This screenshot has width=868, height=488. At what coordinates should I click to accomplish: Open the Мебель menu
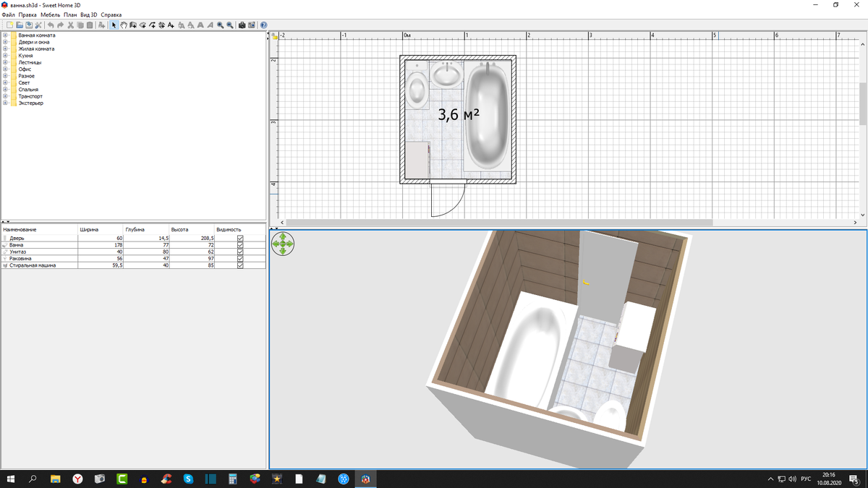[x=50, y=14]
